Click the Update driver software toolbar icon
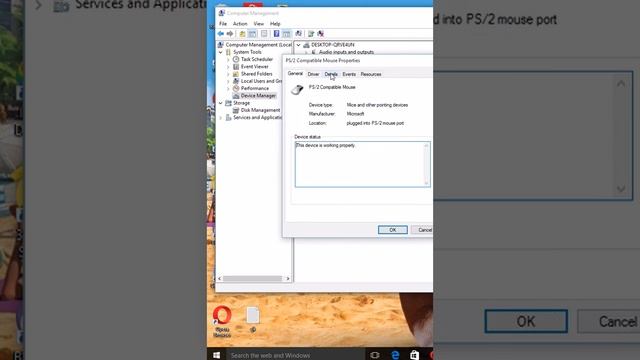Image resolution: width=640 pixels, height=360 pixels. (x=311, y=33)
